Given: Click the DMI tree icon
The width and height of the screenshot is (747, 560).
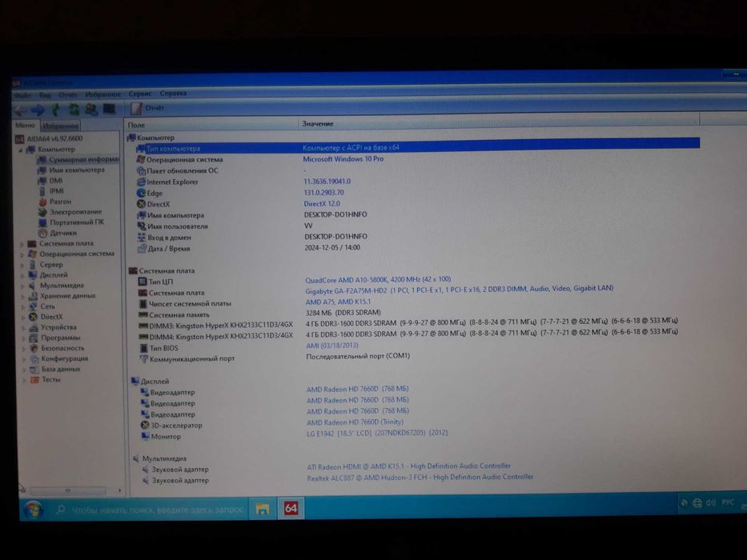Looking at the screenshot, I should coord(42,181).
